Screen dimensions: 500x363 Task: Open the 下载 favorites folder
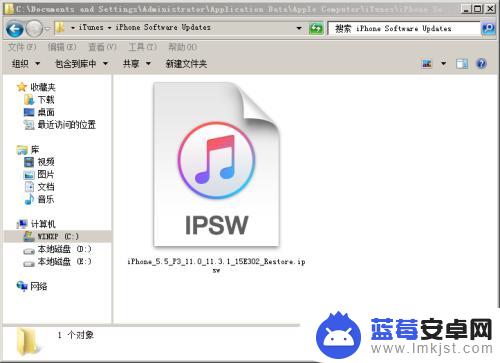(46, 100)
